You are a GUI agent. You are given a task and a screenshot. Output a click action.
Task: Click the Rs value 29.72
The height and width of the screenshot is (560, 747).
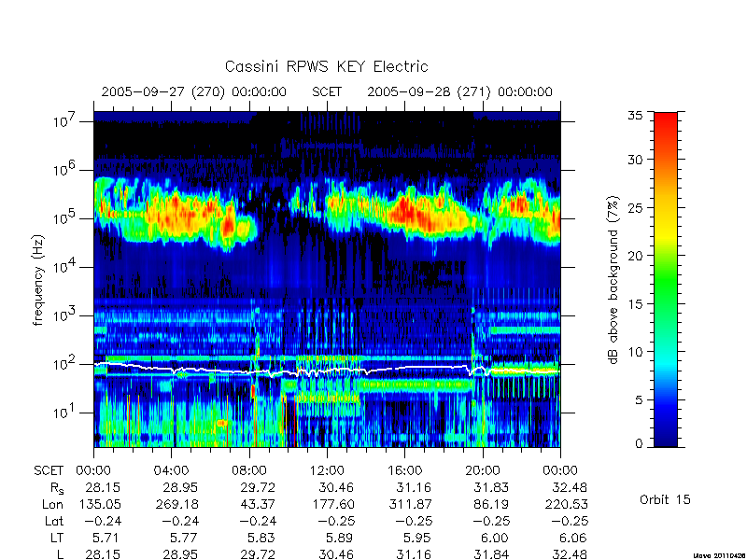[x=259, y=487]
